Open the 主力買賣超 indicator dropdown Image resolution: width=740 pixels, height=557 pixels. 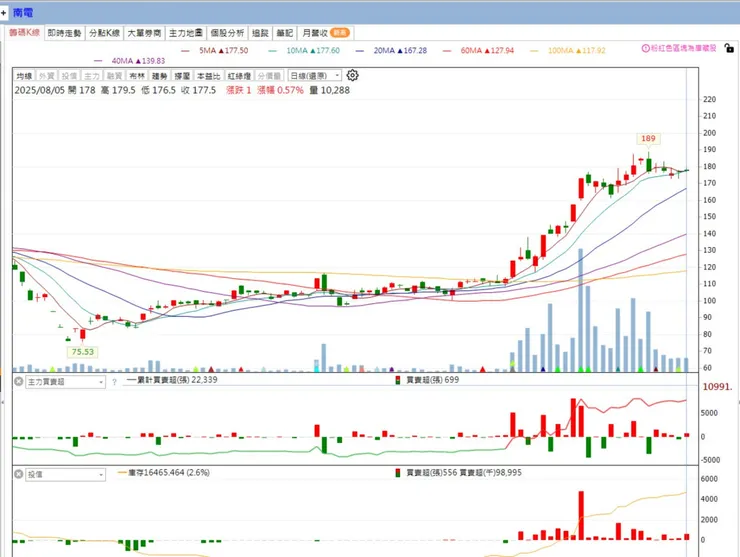(65, 382)
